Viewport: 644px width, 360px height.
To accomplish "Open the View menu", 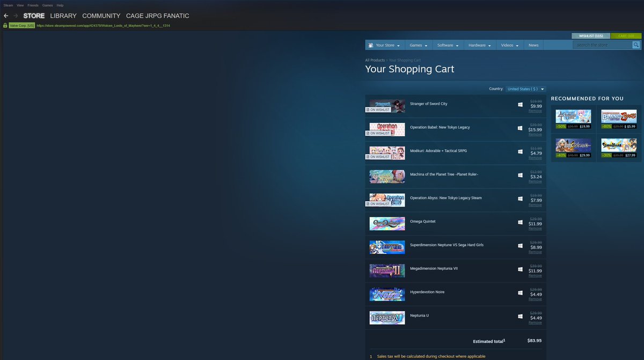I will pos(20,5).
